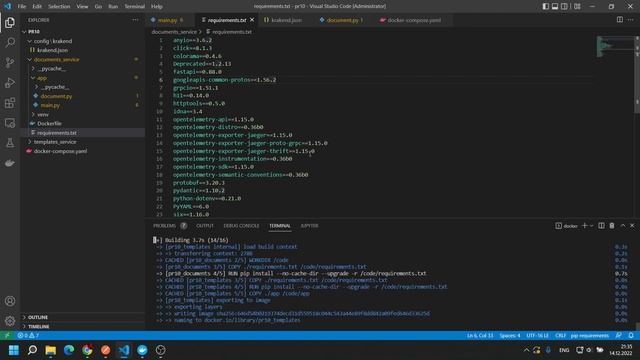The image size is (640, 360).
Task: Open the Remote Explorer view
Action: pos(10,123)
